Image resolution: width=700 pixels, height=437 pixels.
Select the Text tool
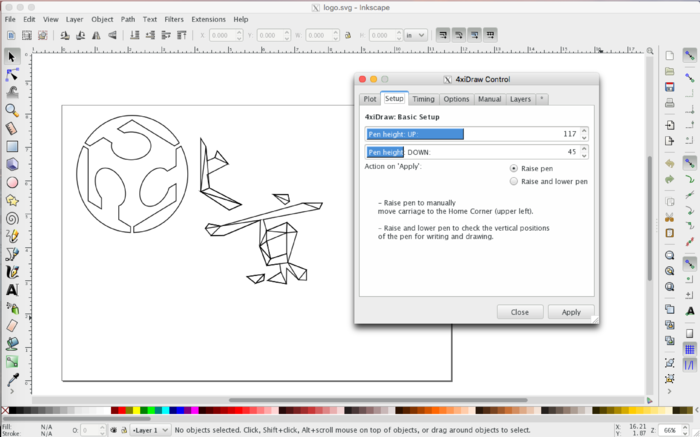[x=12, y=290]
